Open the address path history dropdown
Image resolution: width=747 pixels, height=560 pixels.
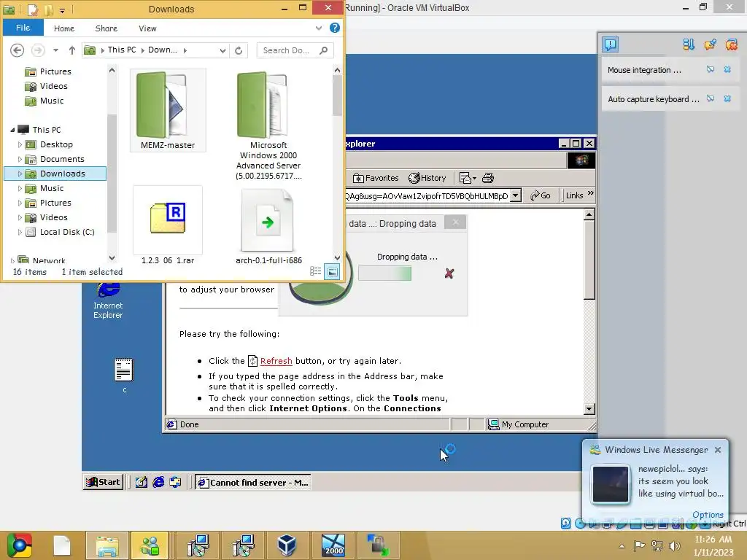[x=222, y=50]
